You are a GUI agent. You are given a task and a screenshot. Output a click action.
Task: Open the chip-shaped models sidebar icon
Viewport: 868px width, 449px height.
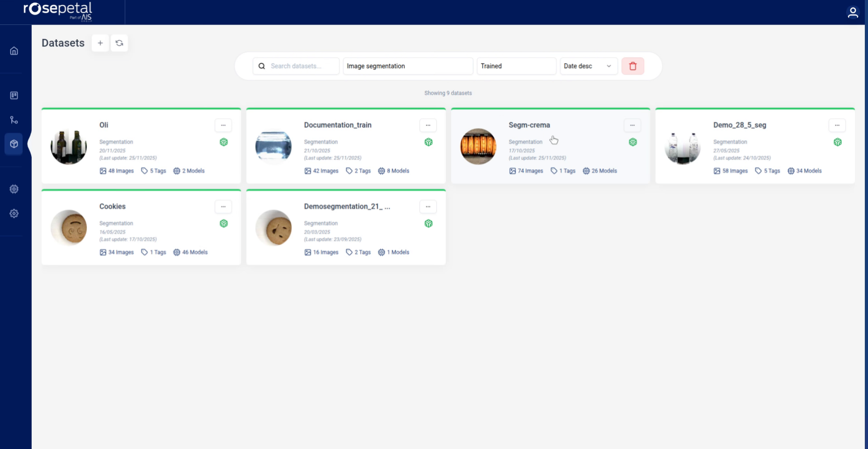pyautogui.click(x=14, y=189)
